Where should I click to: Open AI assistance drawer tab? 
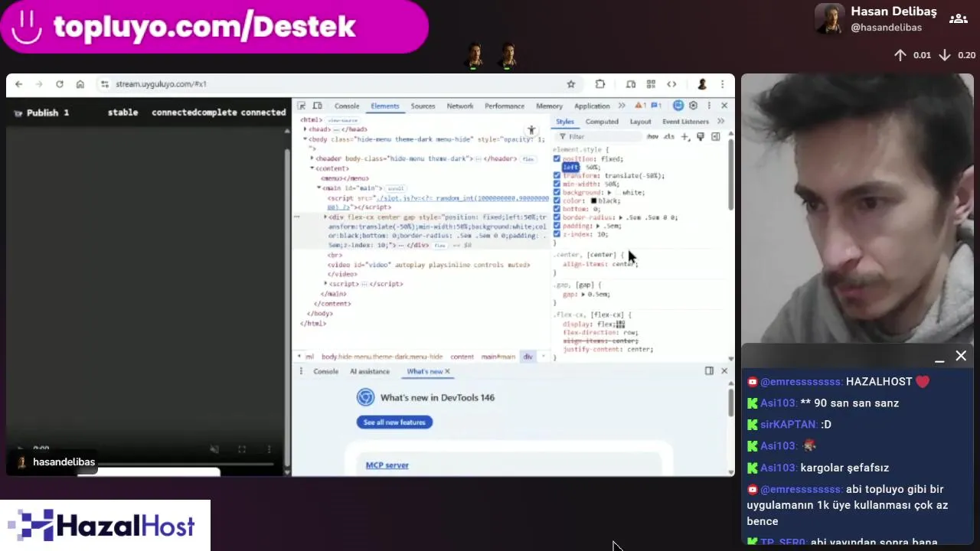coord(370,371)
